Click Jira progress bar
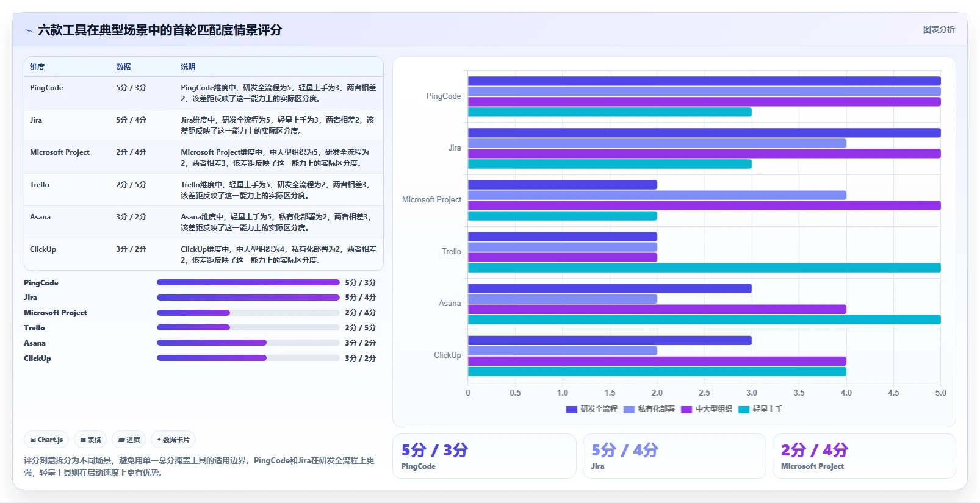Screen dimensions: 980x503 point(248,298)
